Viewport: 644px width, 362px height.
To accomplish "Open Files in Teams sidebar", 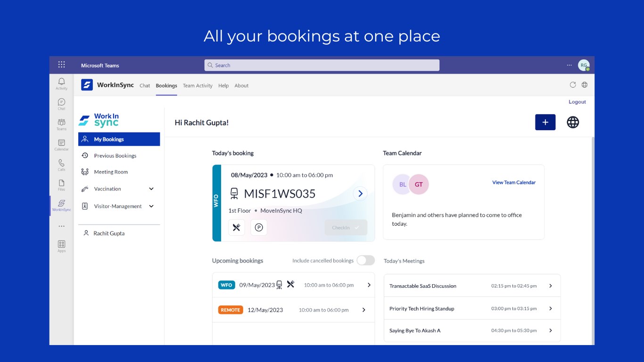I will pos(62,185).
